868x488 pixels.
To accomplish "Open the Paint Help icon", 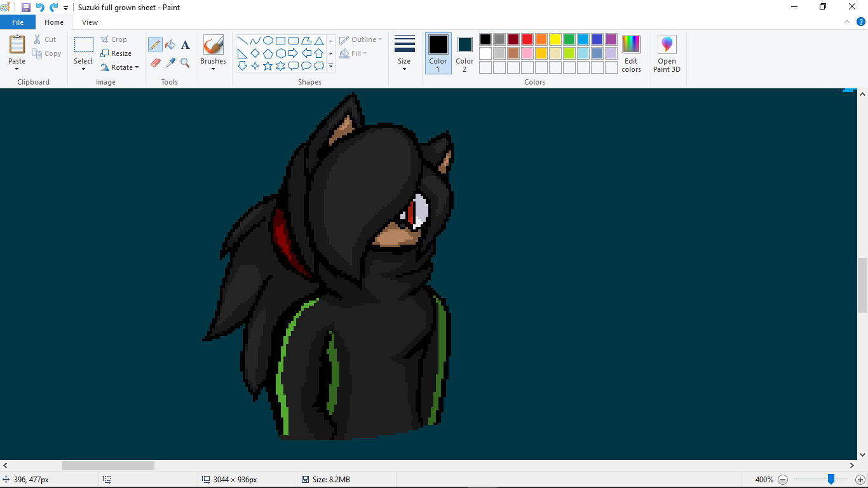I will coord(861,22).
